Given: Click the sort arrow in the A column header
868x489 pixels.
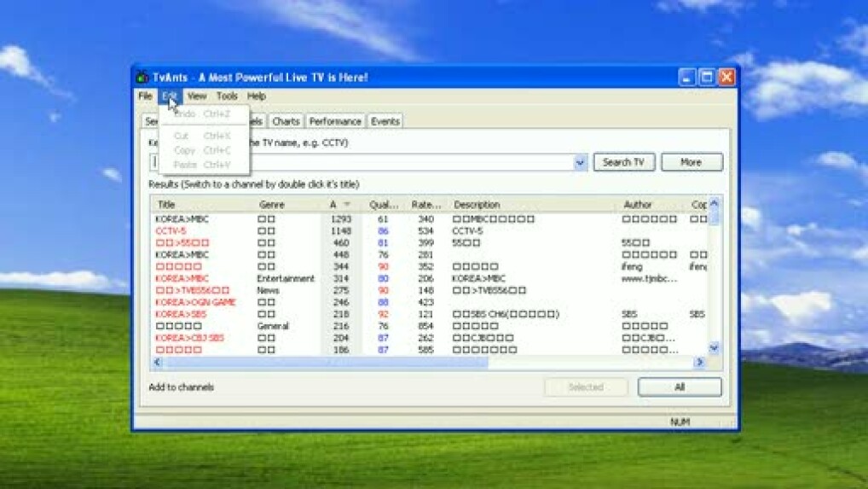Looking at the screenshot, I should click(346, 205).
